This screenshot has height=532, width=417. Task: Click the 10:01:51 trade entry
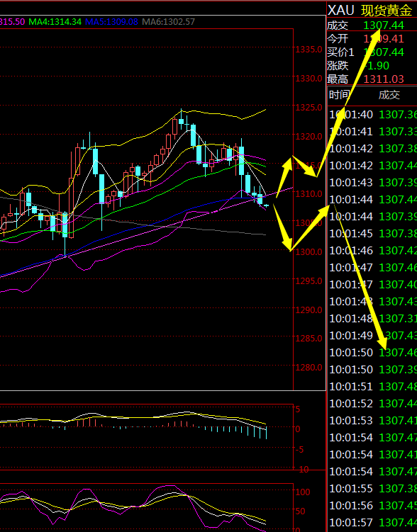[372, 387]
